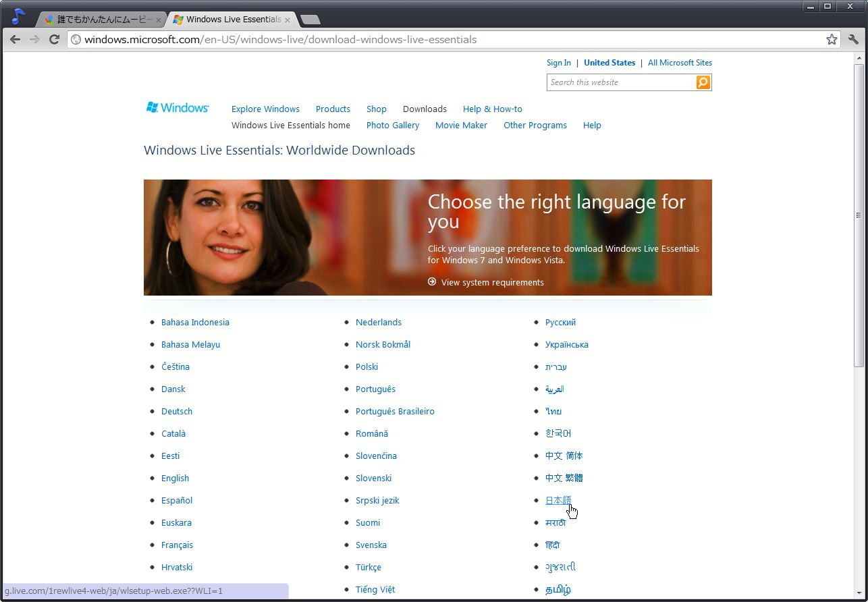
Task: Open the Help & How-to menu
Action: 493,109
